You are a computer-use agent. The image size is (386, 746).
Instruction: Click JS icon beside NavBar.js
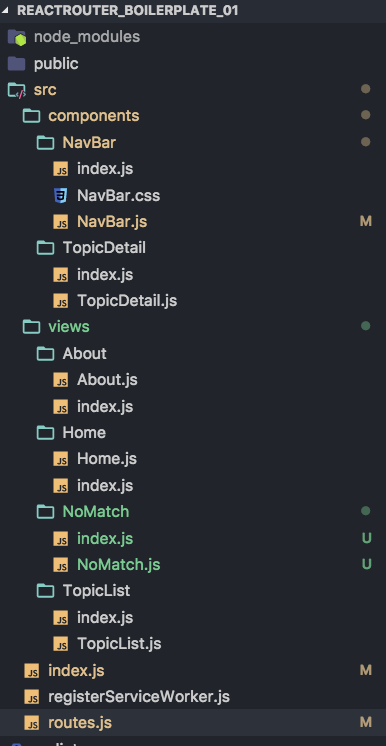[x=60, y=222]
